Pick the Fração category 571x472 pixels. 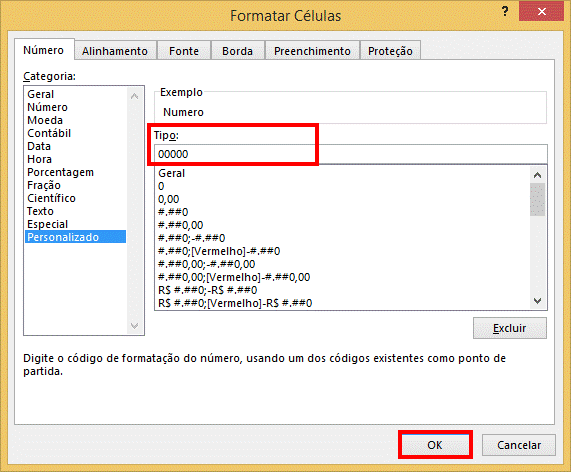[x=76, y=185]
